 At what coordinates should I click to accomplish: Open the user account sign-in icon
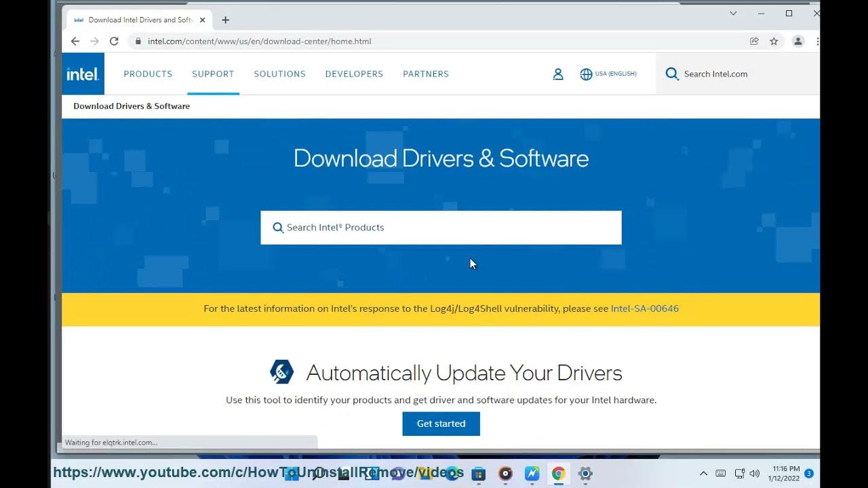(558, 74)
